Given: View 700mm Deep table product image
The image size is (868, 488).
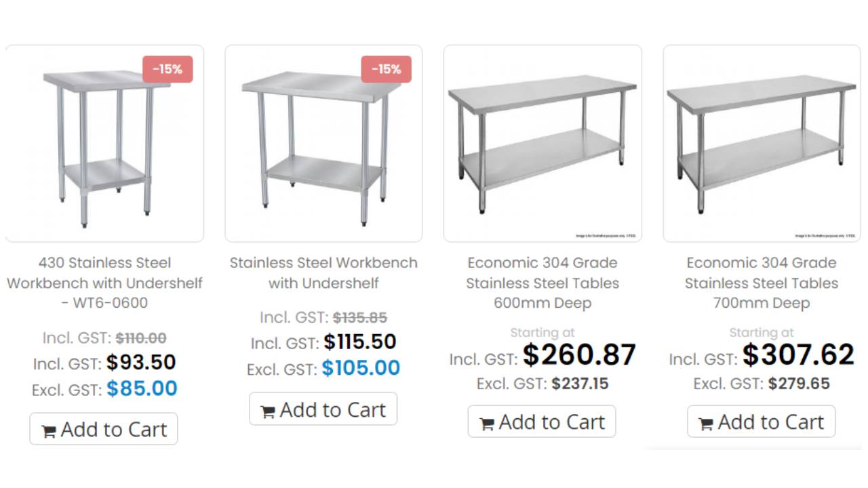Looking at the screenshot, I should click(762, 144).
